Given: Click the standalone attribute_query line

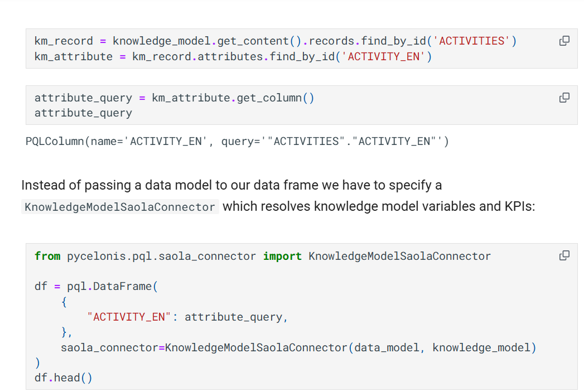Looking at the screenshot, I should 84,113.
